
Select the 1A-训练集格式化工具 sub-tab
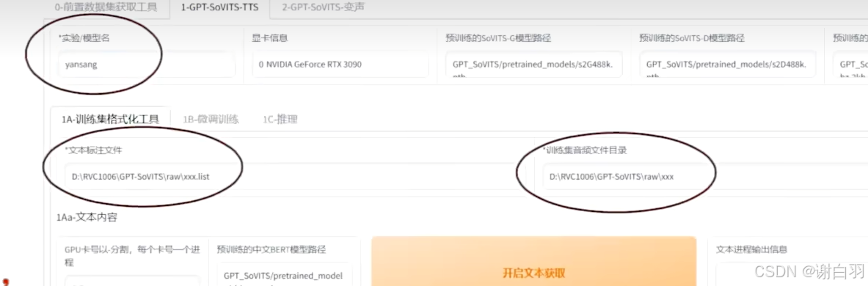point(110,119)
